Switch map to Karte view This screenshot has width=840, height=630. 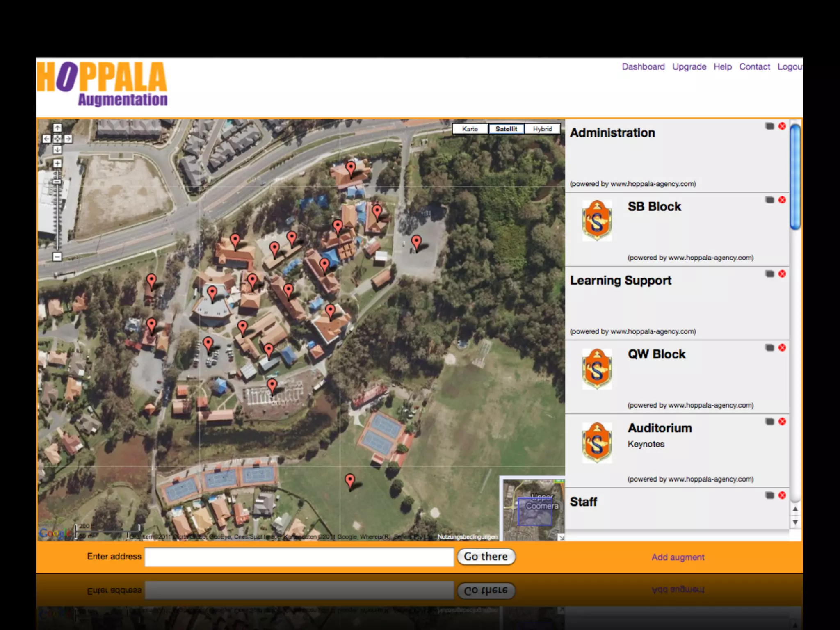470,129
